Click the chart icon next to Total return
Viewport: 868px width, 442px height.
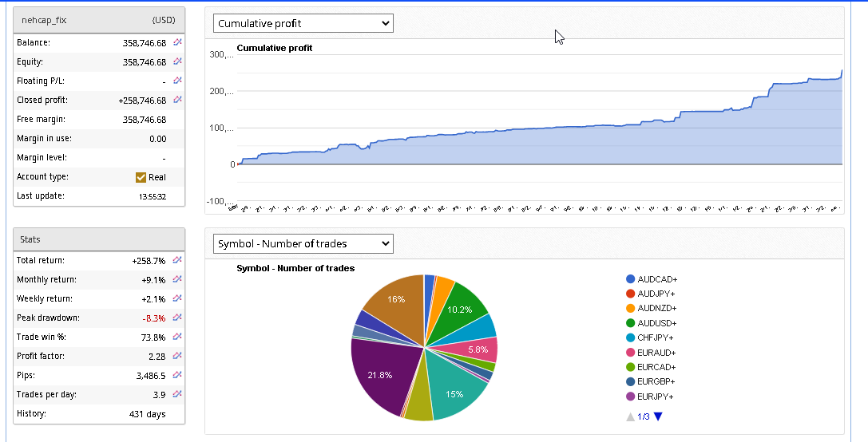point(177,260)
